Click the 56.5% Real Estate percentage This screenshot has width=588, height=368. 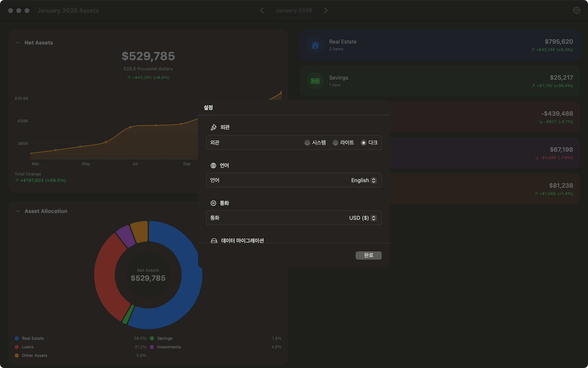pos(140,338)
